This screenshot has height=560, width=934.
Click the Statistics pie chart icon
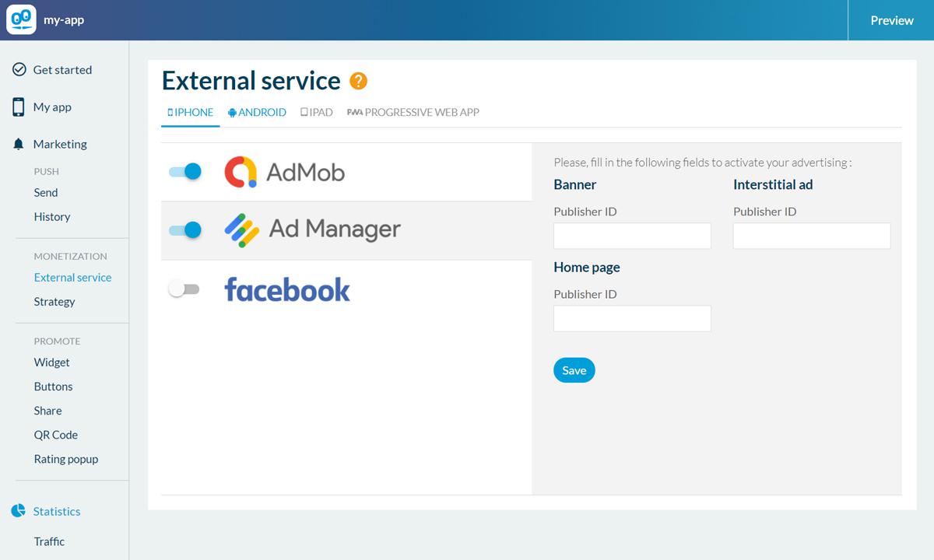(x=19, y=511)
